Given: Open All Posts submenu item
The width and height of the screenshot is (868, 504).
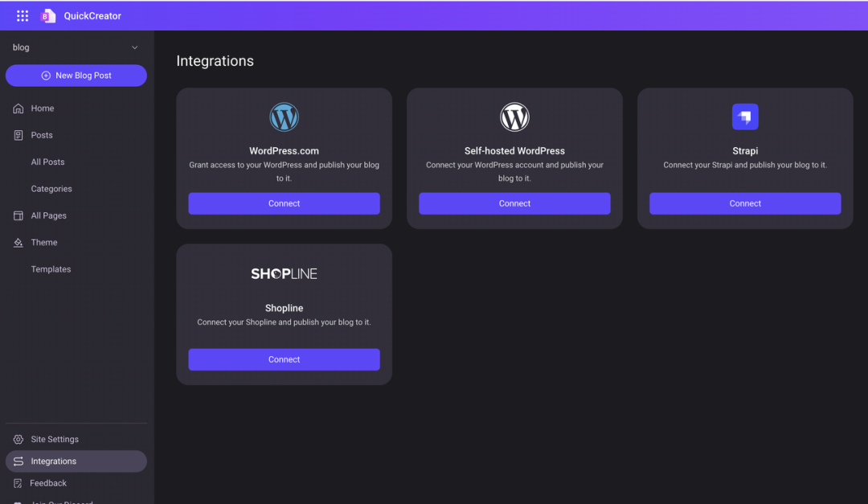Looking at the screenshot, I should click(47, 162).
